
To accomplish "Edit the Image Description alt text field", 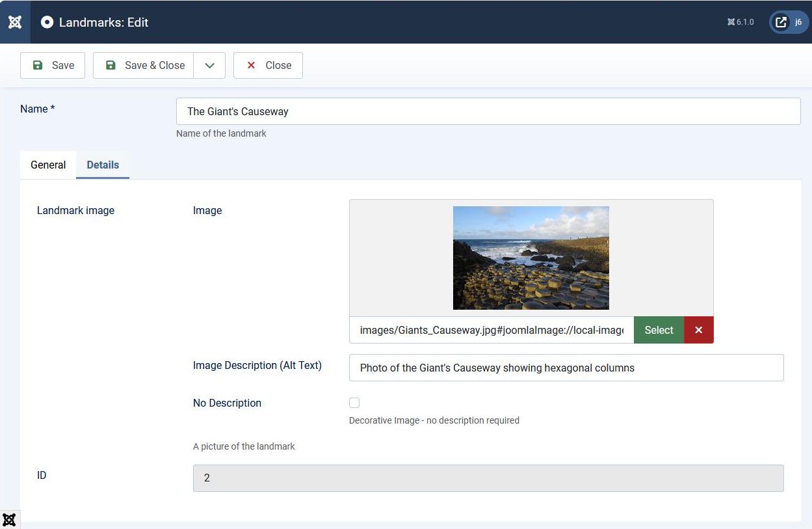I will (x=566, y=368).
